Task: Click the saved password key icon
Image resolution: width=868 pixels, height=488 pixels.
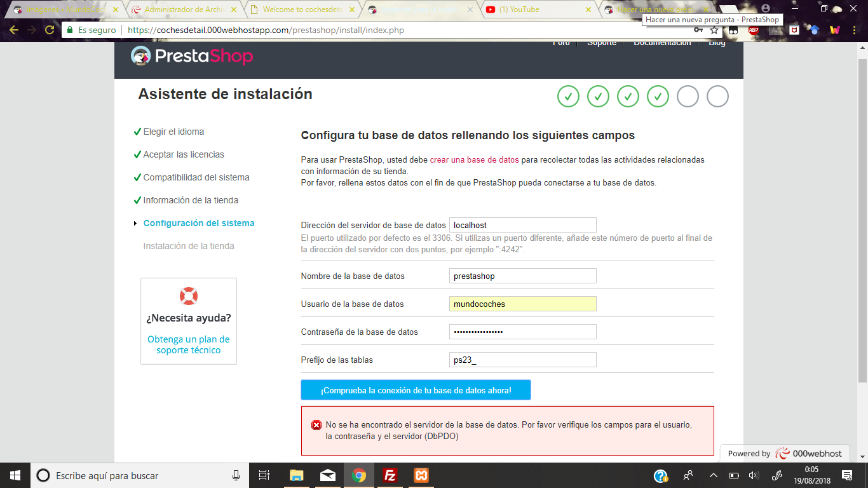Action: 698,30
